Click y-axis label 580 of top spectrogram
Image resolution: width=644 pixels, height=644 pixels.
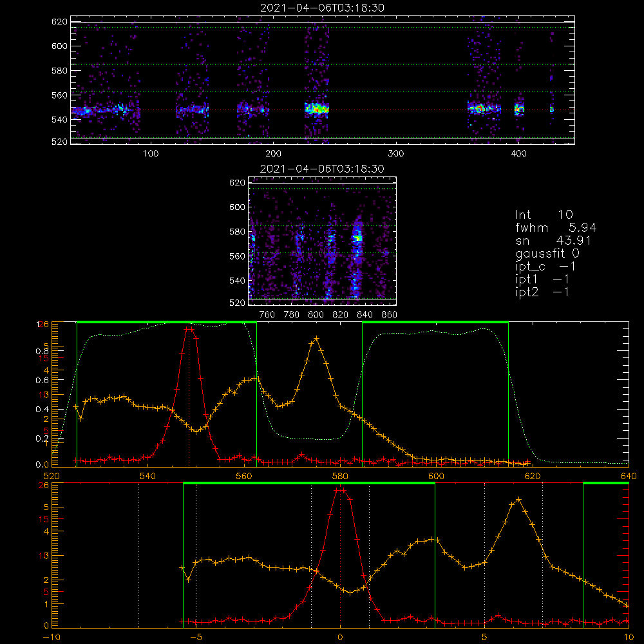[x=59, y=71]
